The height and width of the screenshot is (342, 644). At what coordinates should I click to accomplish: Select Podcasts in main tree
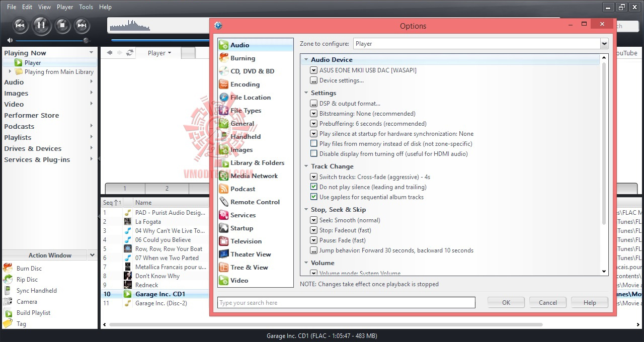19,126
